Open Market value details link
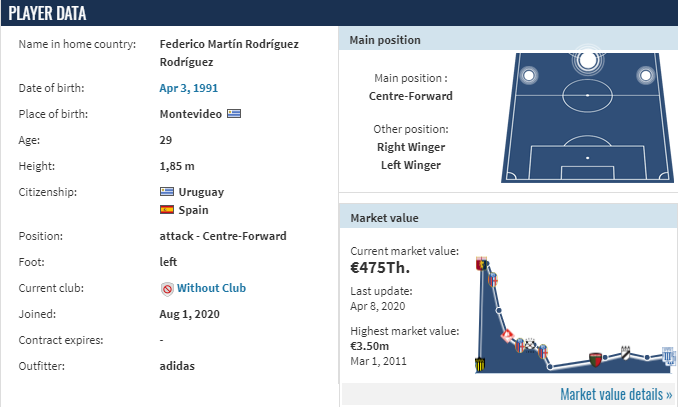The height and width of the screenshot is (407, 678). click(x=616, y=394)
